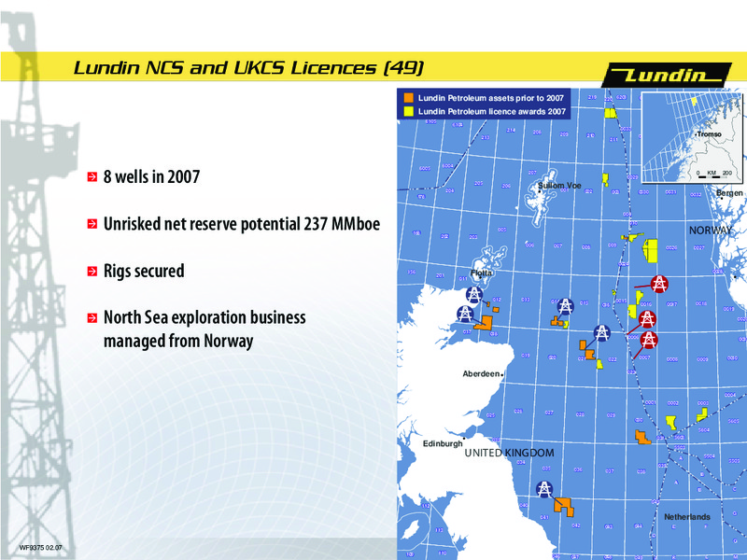
Task: Click the "Sullom Voe" map label
Action: [559, 186]
